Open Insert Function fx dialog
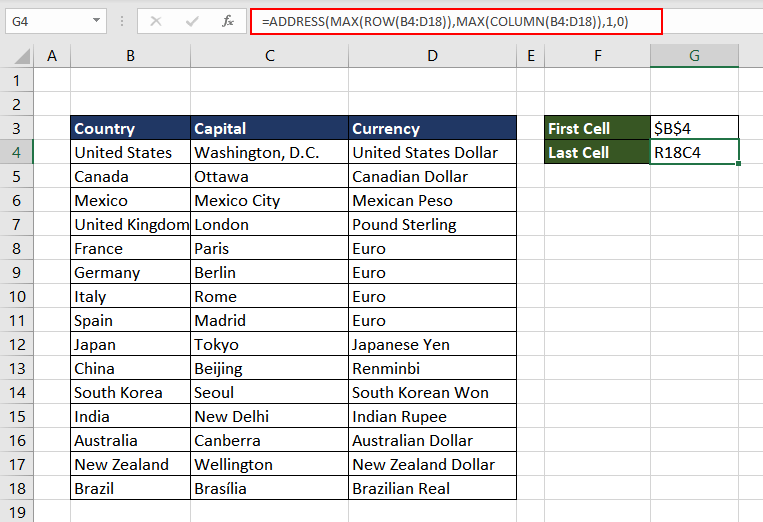The height and width of the screenshot is (522, 763). pyautogui.click(x=228, y=20)
